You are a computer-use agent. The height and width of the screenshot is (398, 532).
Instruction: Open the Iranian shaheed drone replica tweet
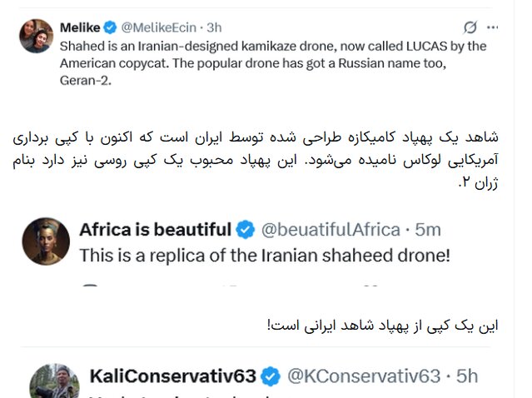point(264,256)
